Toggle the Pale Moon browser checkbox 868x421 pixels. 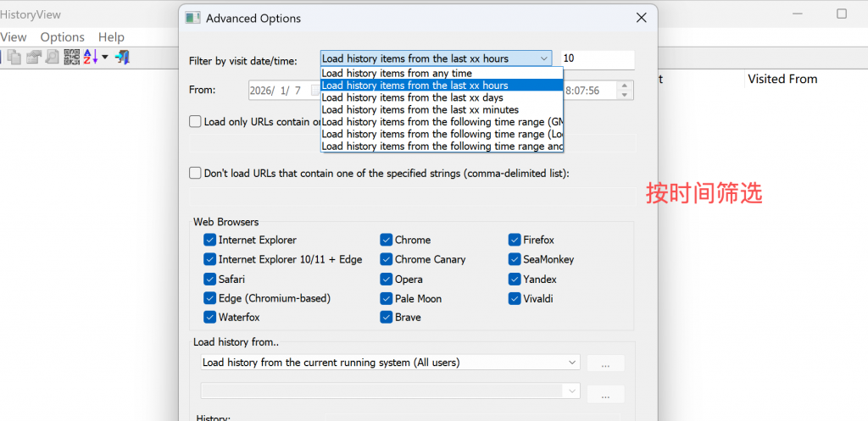point(387,298)
